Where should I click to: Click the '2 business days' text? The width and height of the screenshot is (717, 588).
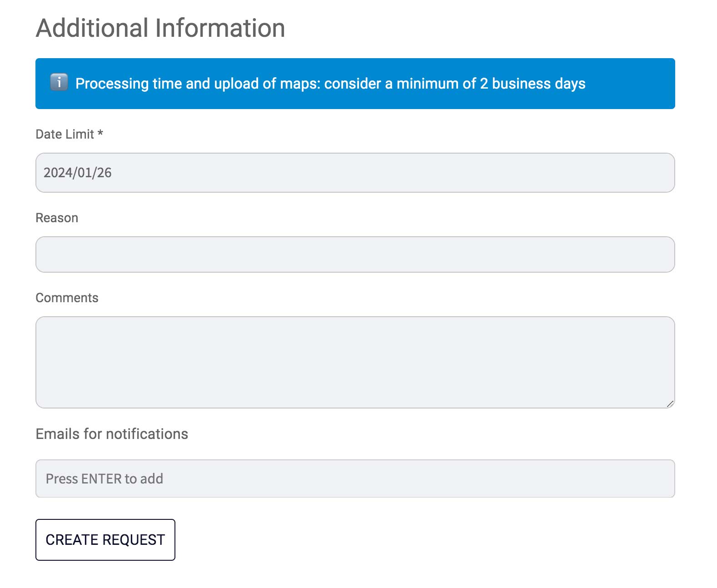(x=533, y=84)
